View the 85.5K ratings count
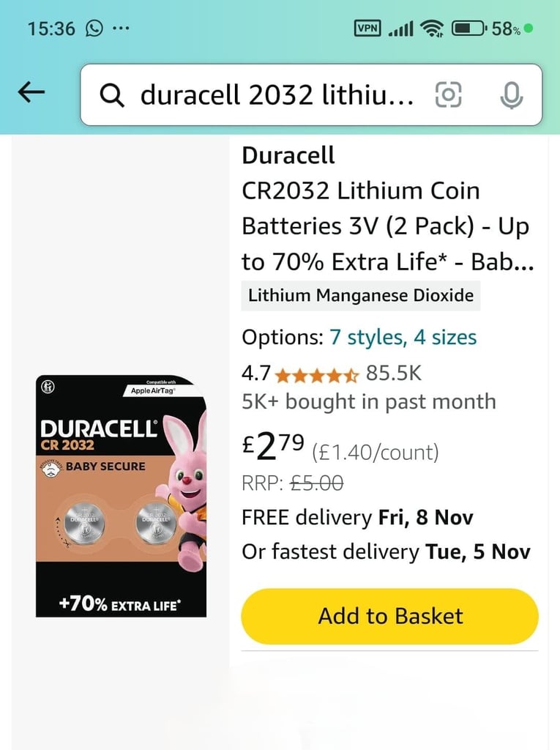The image size is (560, 750). coord(394,373)
